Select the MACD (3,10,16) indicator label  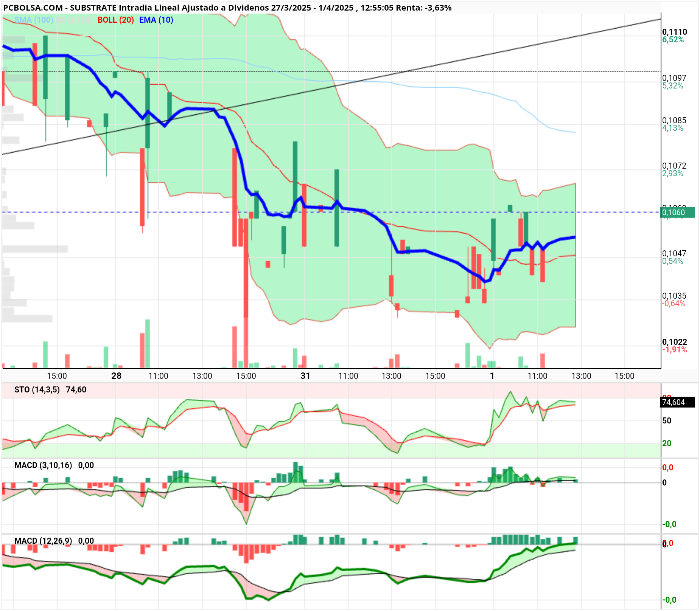[x=43, y=465]
